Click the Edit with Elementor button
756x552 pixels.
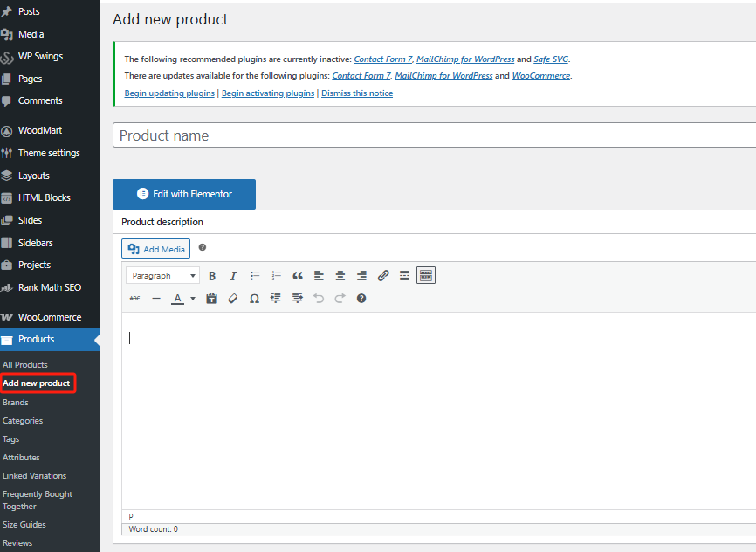pos(184,194)
